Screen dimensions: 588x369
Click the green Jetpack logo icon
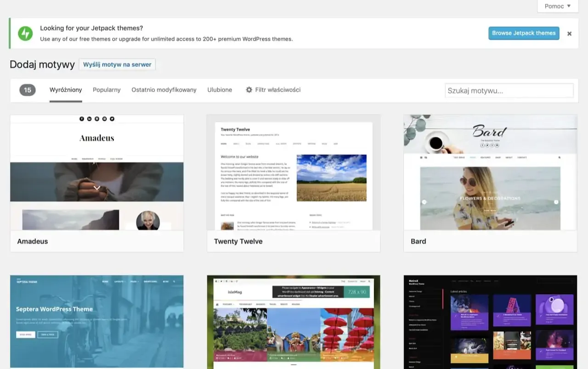25,33
